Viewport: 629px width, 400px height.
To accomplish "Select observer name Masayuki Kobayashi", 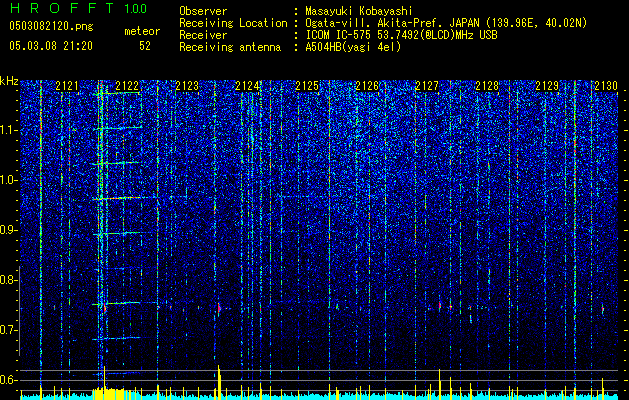I will (359, 11).
